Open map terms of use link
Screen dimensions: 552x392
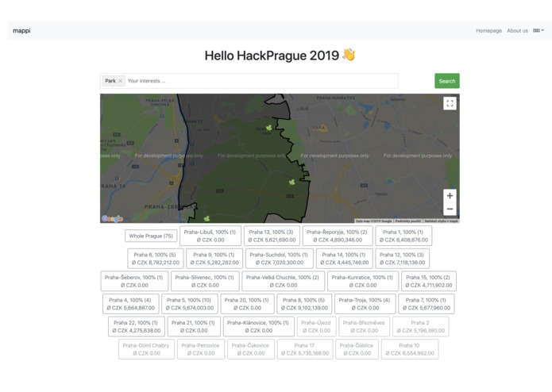(x=407, y=221)
